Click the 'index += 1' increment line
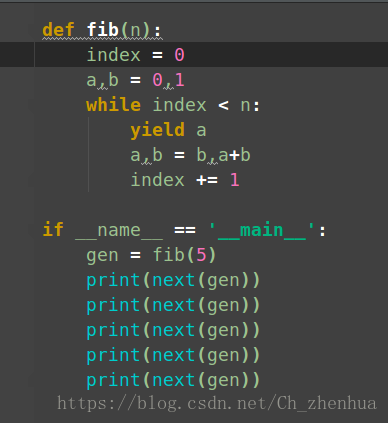The height and width of the screenshot is (423, 388). [185, 180]
